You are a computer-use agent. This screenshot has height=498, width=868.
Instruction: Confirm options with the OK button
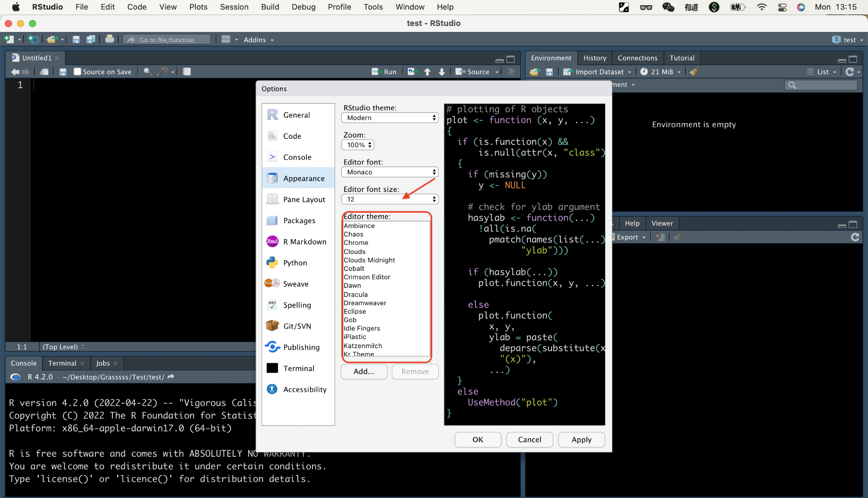pos(477,439)
